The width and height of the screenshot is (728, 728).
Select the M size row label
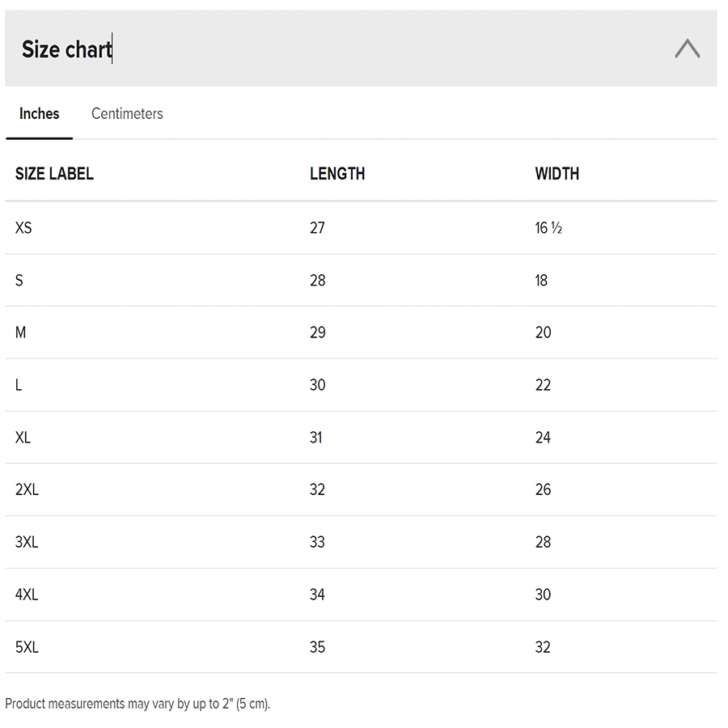[x=20, y=332]
